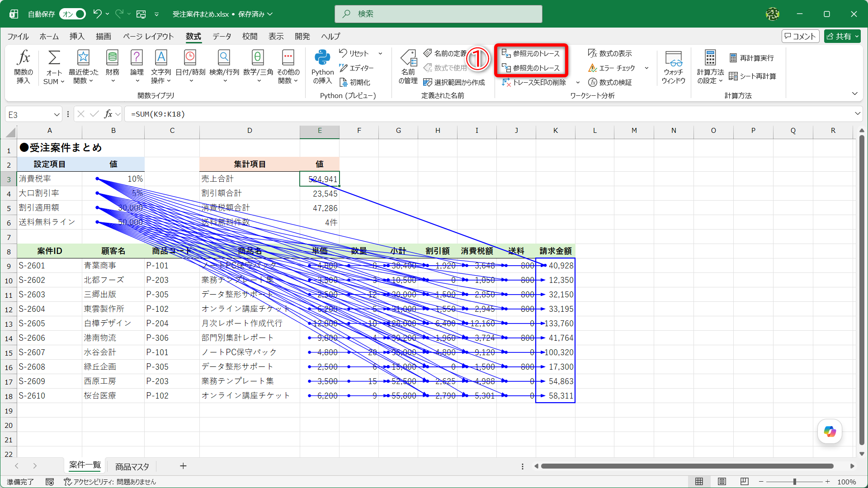This screenshot has height=488, width=868.
Task: Switch to Normal view in status bar
Action: point(699,481)
